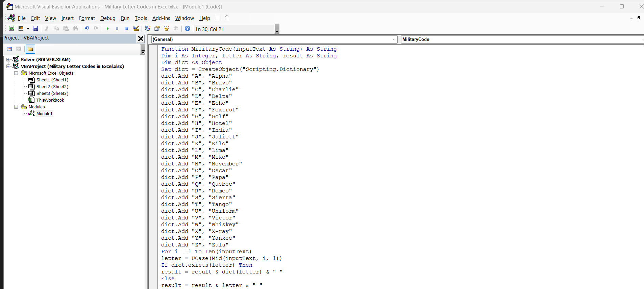Open the Edit menu
This screenshot has width=644, height=289.
point(35,18)
